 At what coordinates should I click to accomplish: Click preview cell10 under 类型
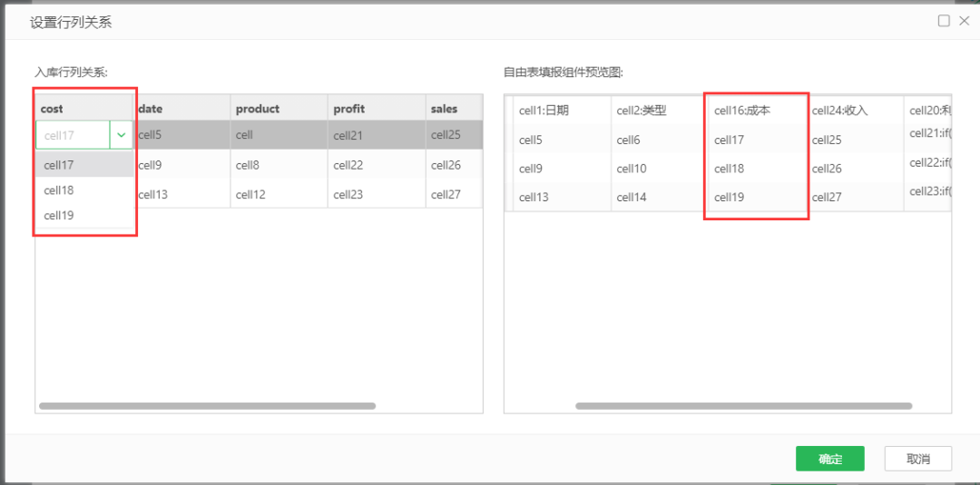point(660,169)
